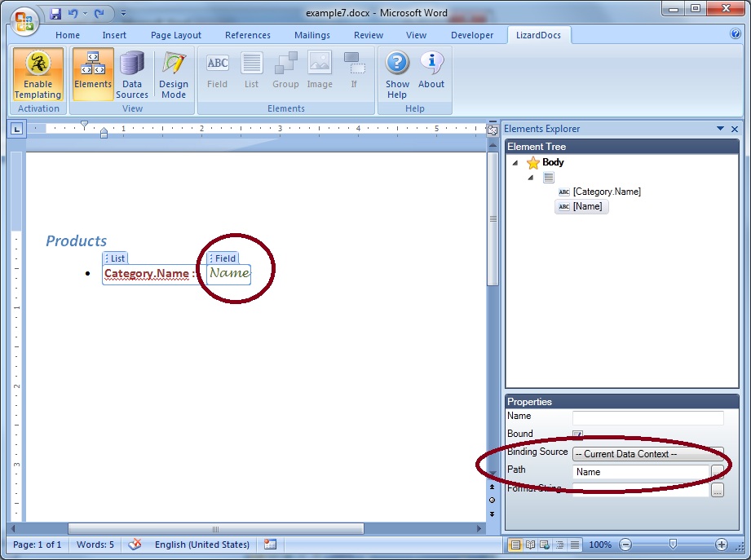Click the macro recording status icon
This screenshot has height=560, width=751.
(270, 545)
